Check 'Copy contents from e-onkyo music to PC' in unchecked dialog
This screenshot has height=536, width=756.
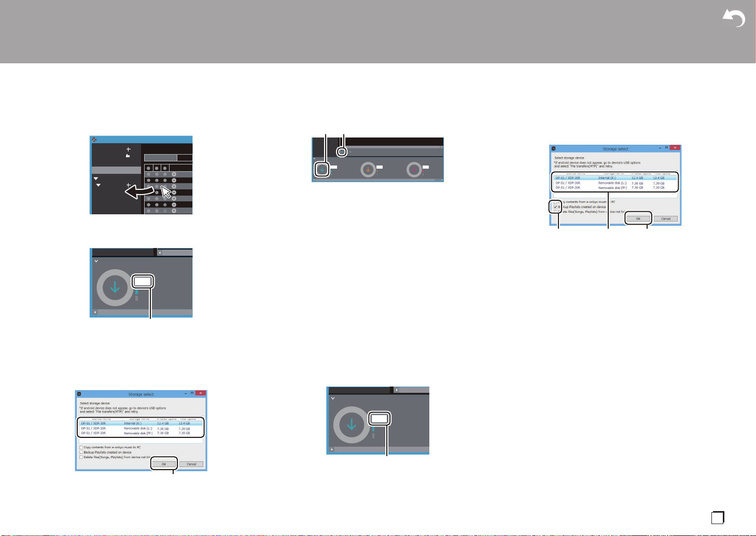(81, 447)
